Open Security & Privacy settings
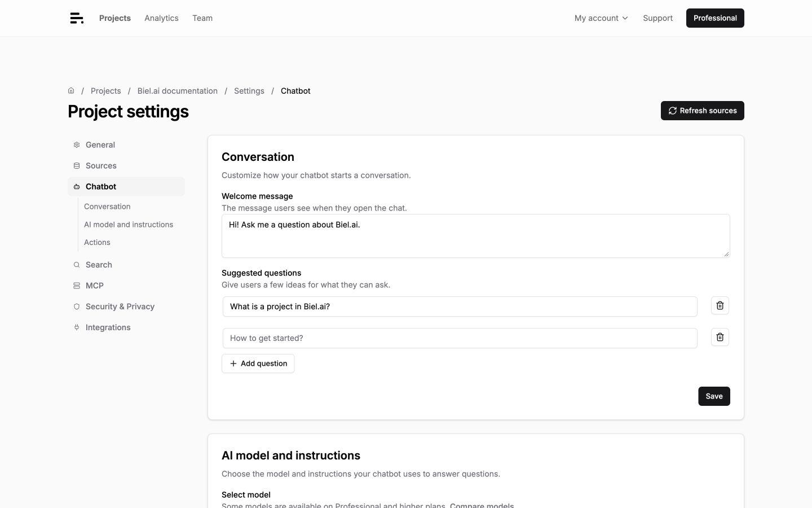The width and height of the screenshot is (812, 508). coord(126,306)
